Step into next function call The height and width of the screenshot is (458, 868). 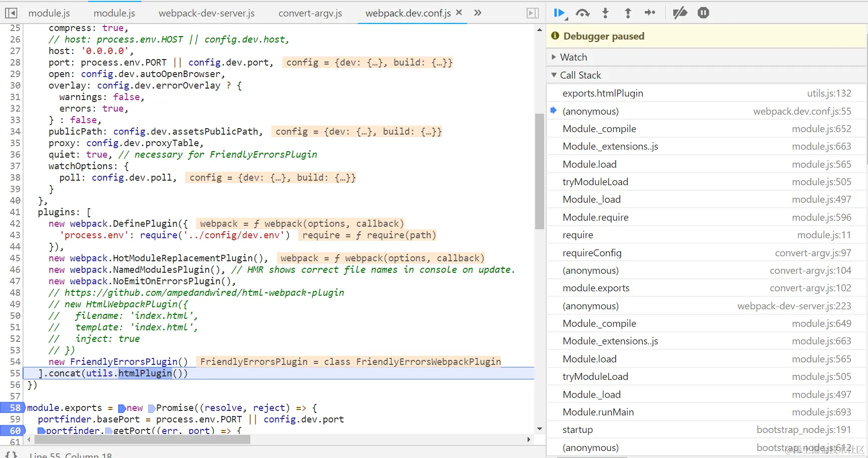coord(605,13)
